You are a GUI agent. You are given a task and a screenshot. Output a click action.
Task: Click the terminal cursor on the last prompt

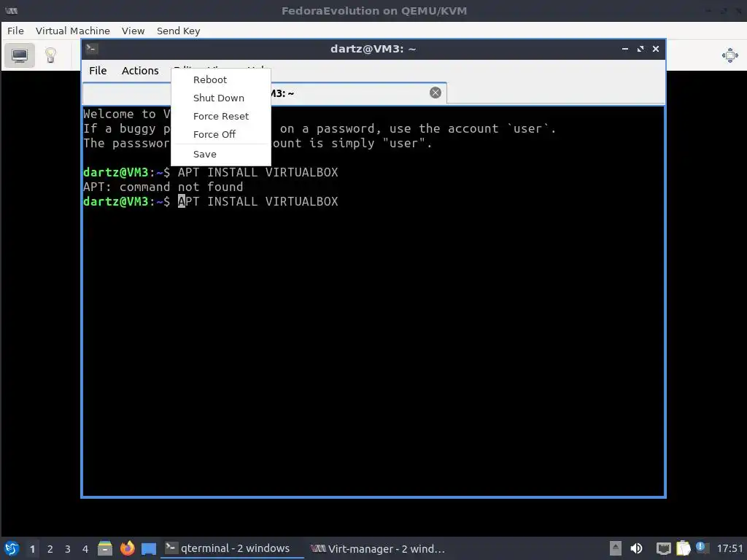[x=182, y=201]
